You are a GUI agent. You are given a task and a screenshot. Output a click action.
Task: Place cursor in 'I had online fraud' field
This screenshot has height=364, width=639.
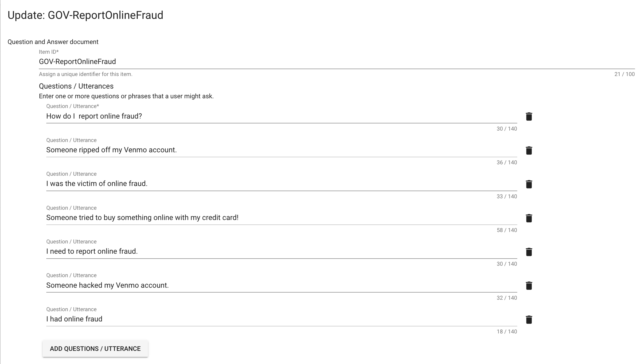click(x=281, y=319)
